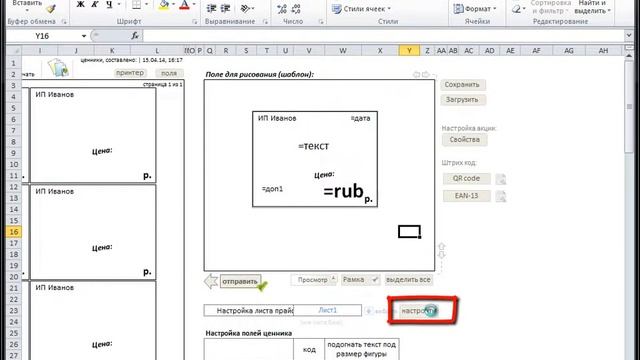
Task: Click the Format Painter brush icon
Action: tap(51, 9)
